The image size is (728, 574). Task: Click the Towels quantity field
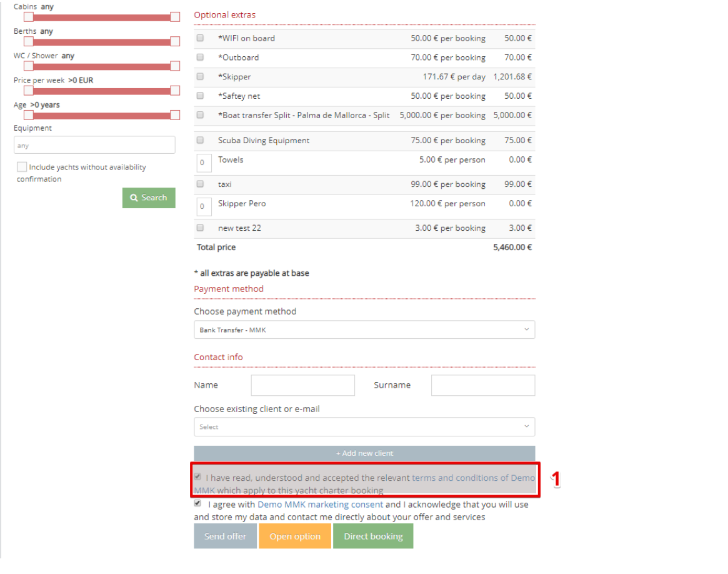click(x=204, y=163)
